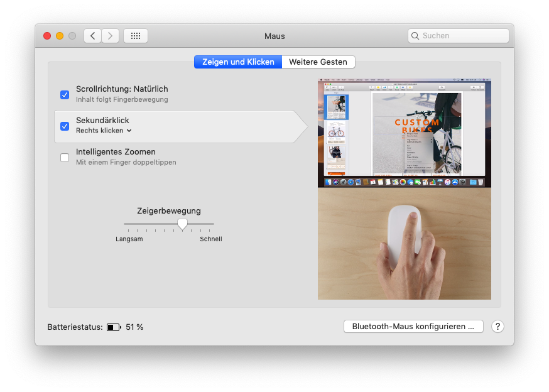549x392 pixels.
Task: Enable Intelligentes Zoomen checkbox
Action: 65,158
